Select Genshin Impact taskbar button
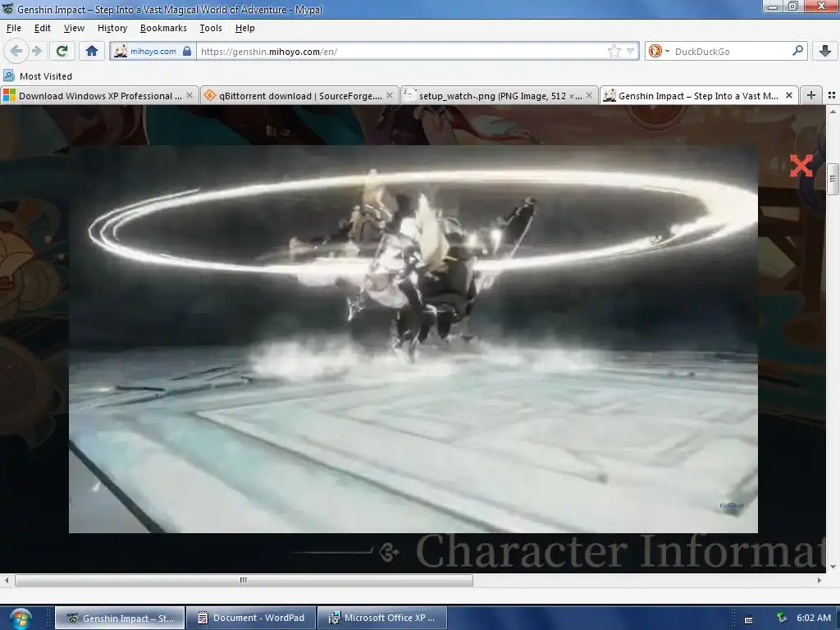The image size is (840, 630). click(x=120, y=618)
